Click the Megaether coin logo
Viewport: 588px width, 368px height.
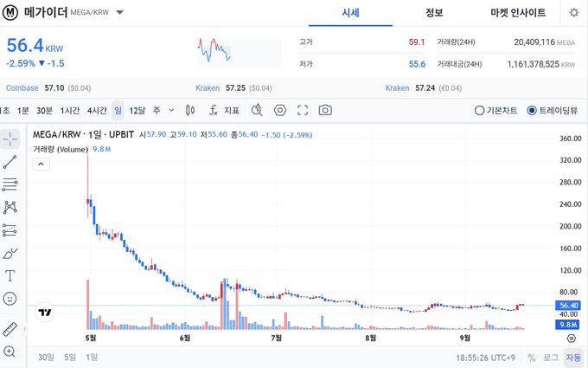[10, 12]
